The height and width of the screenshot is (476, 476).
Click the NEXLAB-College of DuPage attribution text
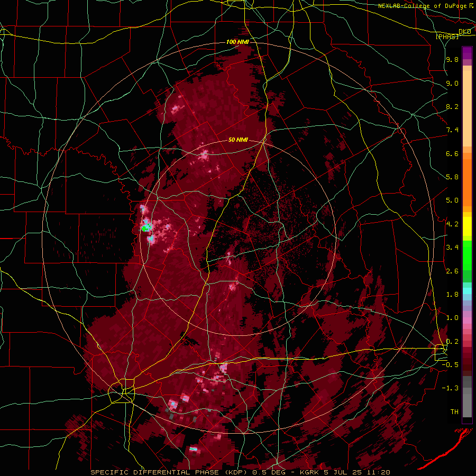click(423, 6)
